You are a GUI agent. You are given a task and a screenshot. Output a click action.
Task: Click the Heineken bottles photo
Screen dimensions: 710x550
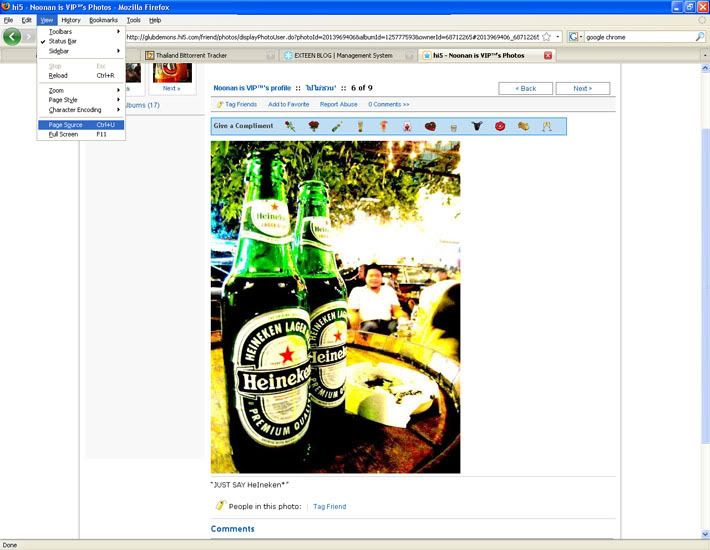336,307
